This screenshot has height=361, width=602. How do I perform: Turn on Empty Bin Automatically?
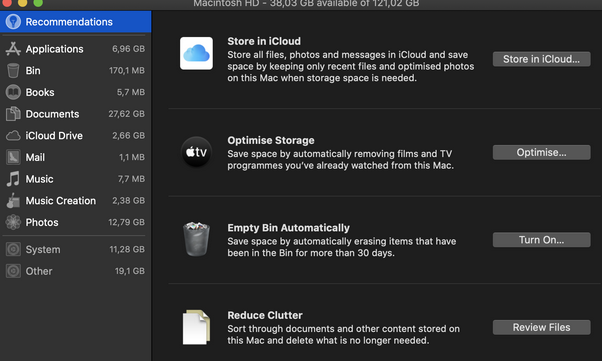tap(541, 240)
